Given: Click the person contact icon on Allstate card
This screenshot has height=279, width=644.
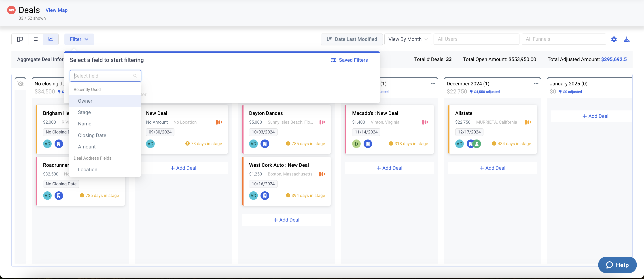Looking at the screenshot, I should coord(477,144).
